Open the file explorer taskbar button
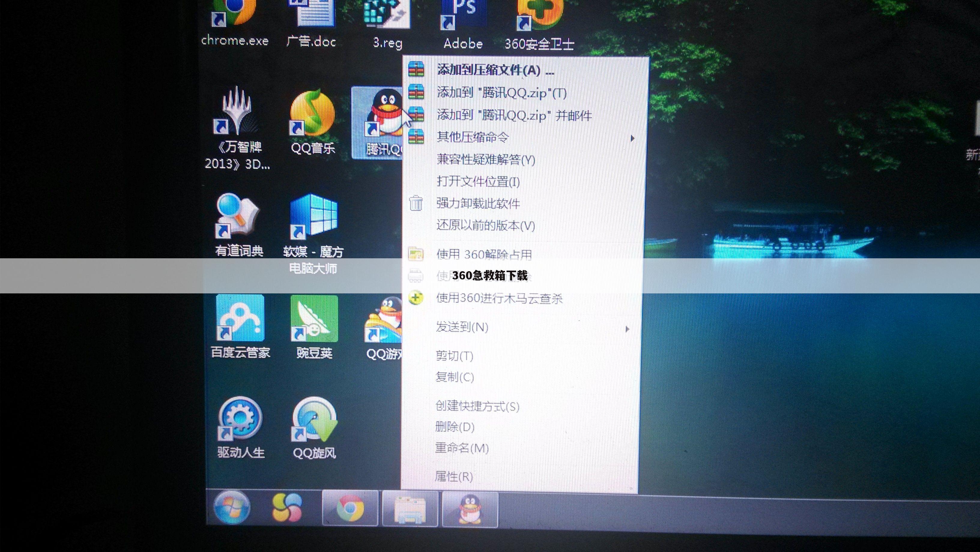The height and width of the screenshot is (552, 980). click(x=410, y=508)
